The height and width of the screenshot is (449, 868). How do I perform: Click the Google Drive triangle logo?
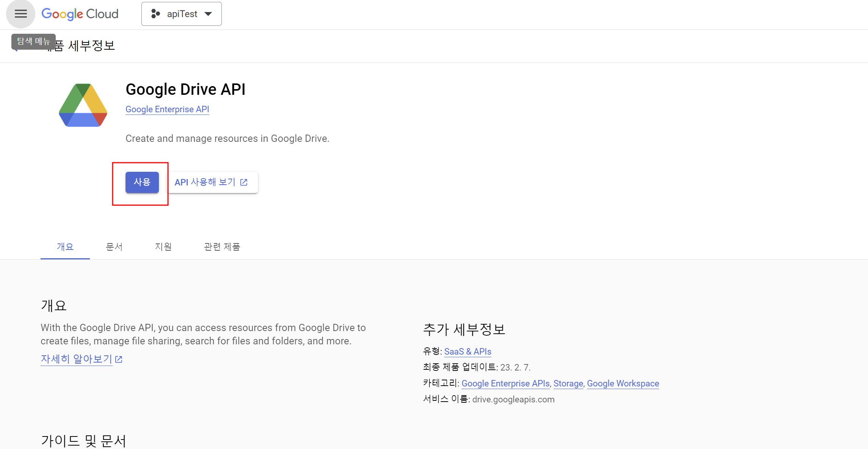[83, 105]
